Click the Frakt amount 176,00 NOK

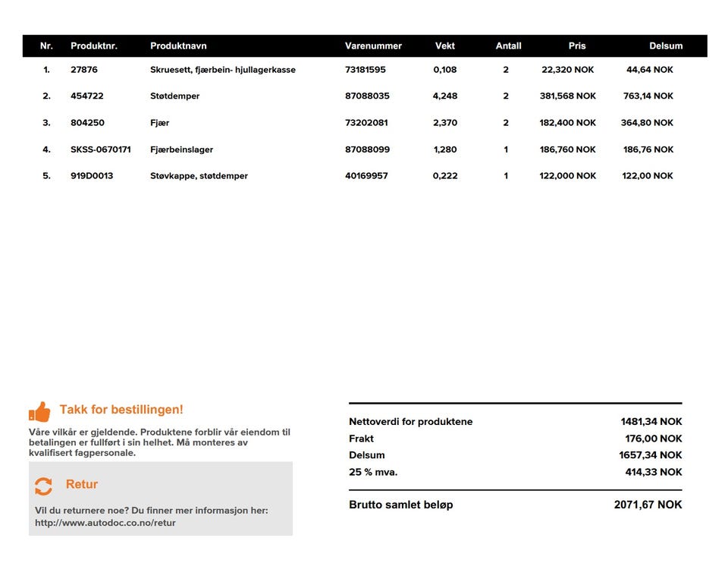653,439
